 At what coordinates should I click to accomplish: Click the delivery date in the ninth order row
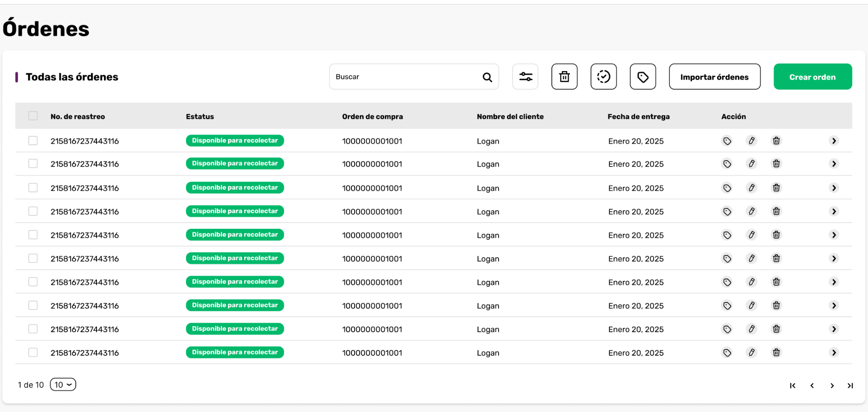[636, 329]
